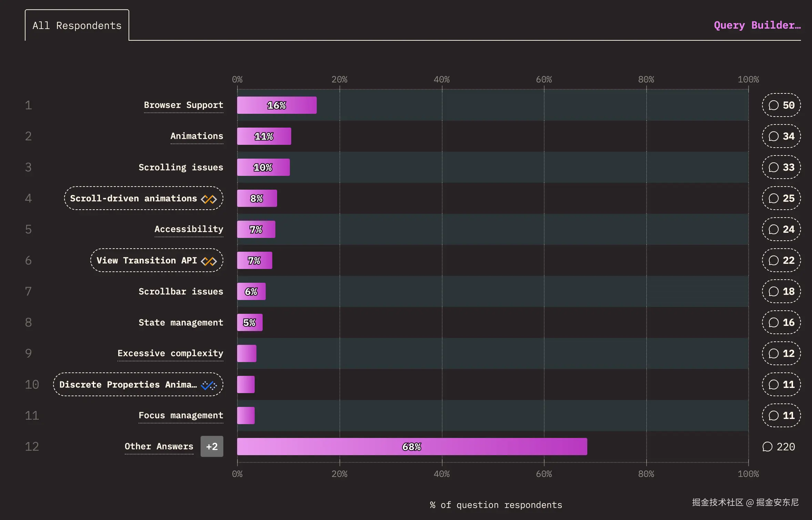Click the 68% Other Answers bar
The height and width of the screenshot is (520, 812).
[x=412, y=447]
